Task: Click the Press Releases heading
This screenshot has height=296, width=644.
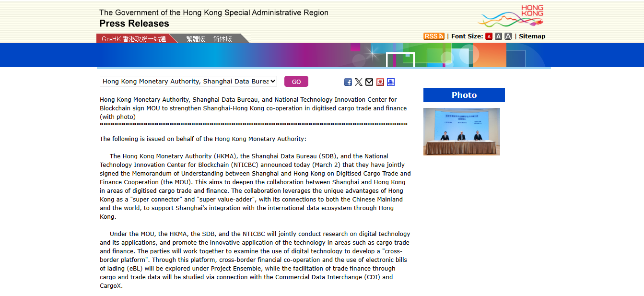Action: pyautogui.click(x=134, y=24)
